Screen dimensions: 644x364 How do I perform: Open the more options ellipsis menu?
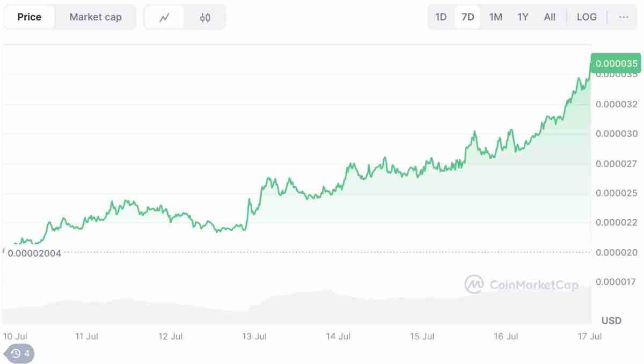click(x=624, y=17)
